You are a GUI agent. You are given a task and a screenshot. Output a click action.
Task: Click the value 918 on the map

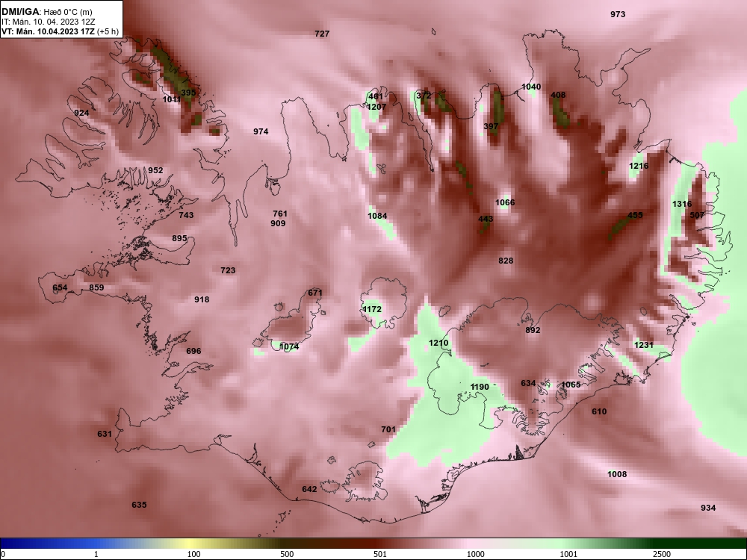(202, 299)
